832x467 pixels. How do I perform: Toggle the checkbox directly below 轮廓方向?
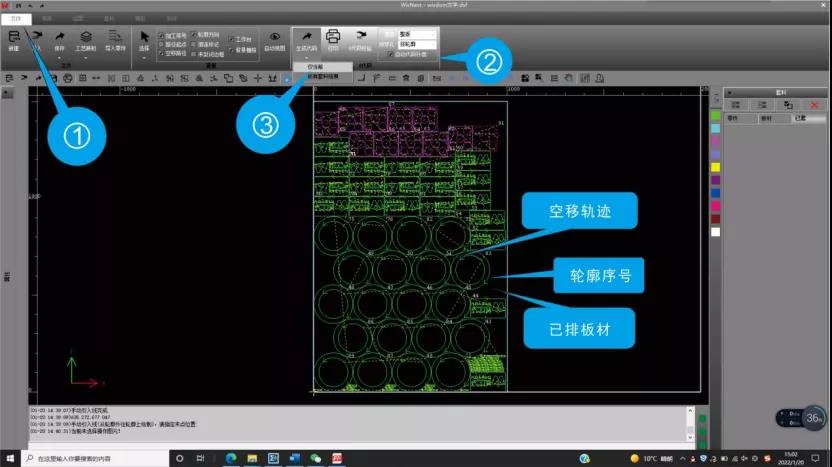click(x=194, y=45)
